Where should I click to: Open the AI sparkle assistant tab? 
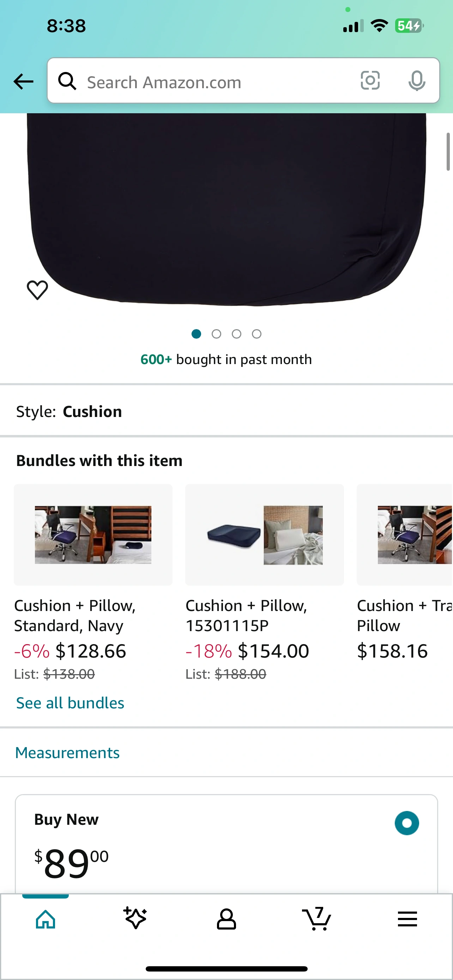point(135,919)
